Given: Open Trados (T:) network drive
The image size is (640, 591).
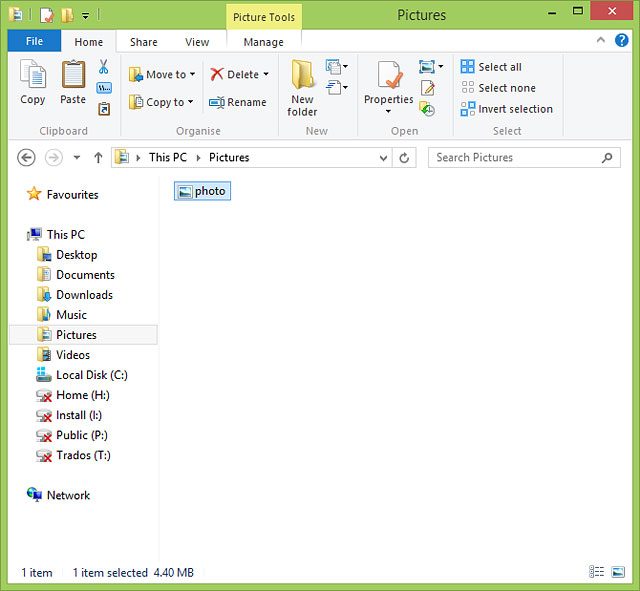Looking at the screenshot, I should (73, 455).
